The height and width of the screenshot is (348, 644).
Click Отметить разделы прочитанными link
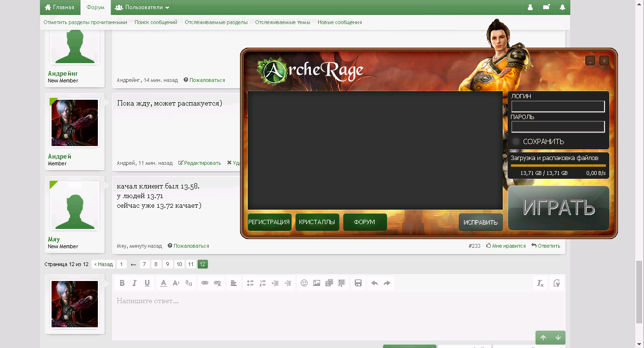click(85, 22)
